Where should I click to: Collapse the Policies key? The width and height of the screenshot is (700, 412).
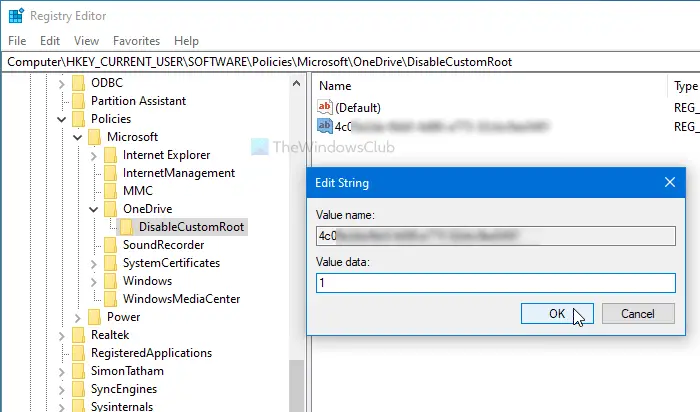pyautogui.click(x=62, y=119)
